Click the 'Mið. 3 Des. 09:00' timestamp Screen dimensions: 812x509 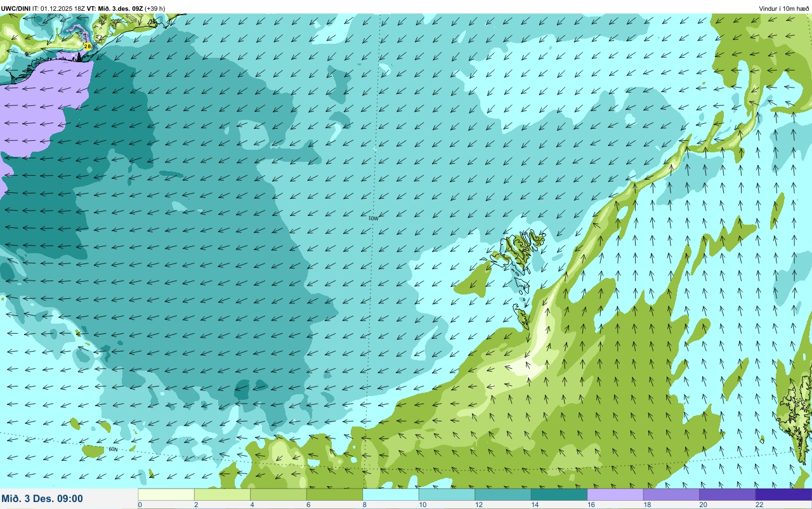42,498
